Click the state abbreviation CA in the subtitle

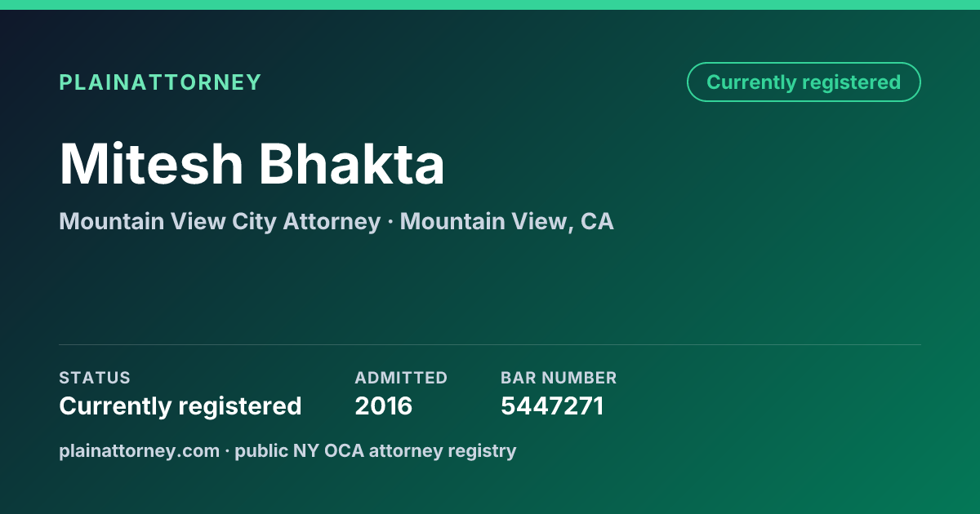[x=597, y=221]
